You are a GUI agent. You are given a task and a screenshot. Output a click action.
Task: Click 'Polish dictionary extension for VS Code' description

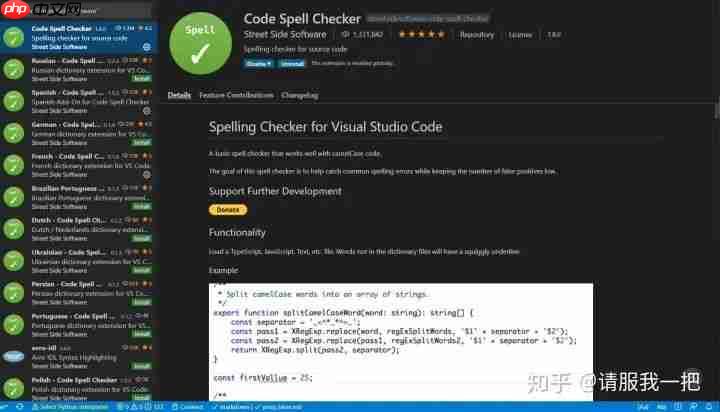pos(90,389)
